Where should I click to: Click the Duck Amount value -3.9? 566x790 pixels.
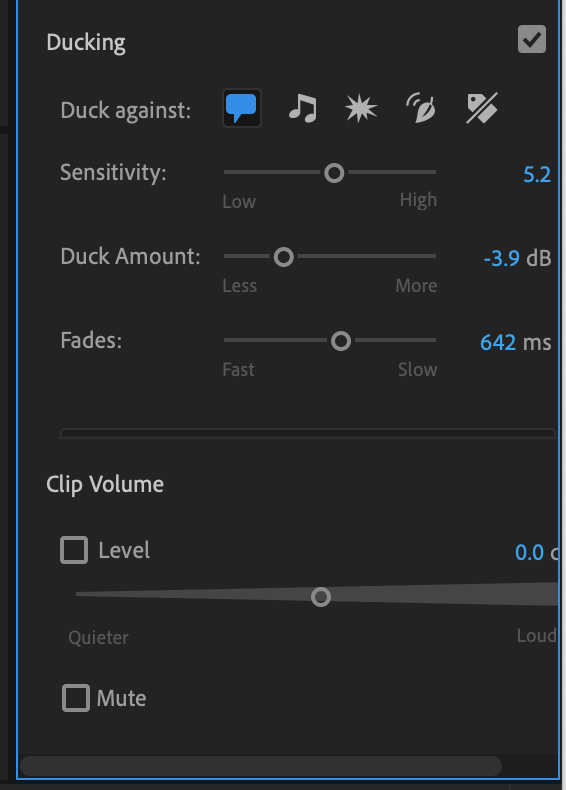501,258
